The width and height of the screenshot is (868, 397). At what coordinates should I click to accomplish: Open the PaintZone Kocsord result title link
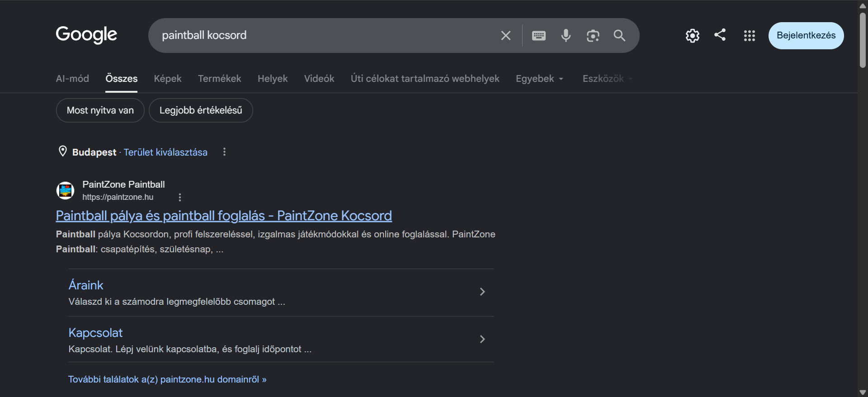point(224,216)
